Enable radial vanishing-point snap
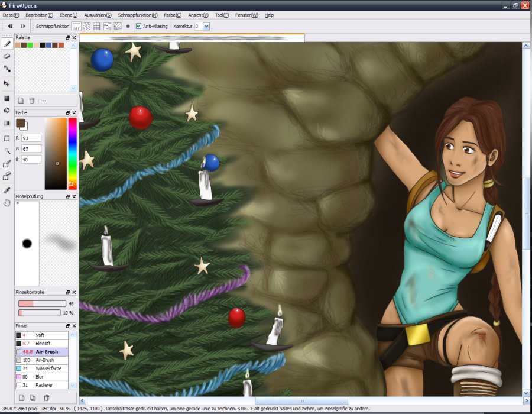Image resolution: width=532 pixels, height=414 pixels. pyautogui.click(x=118, y=27)
